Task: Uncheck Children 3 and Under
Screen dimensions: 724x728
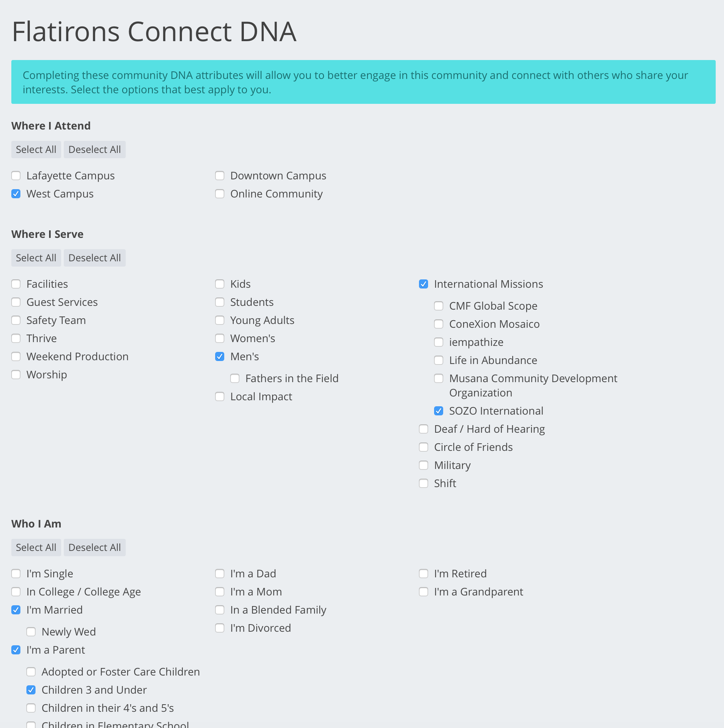Action: coord(31,690)
